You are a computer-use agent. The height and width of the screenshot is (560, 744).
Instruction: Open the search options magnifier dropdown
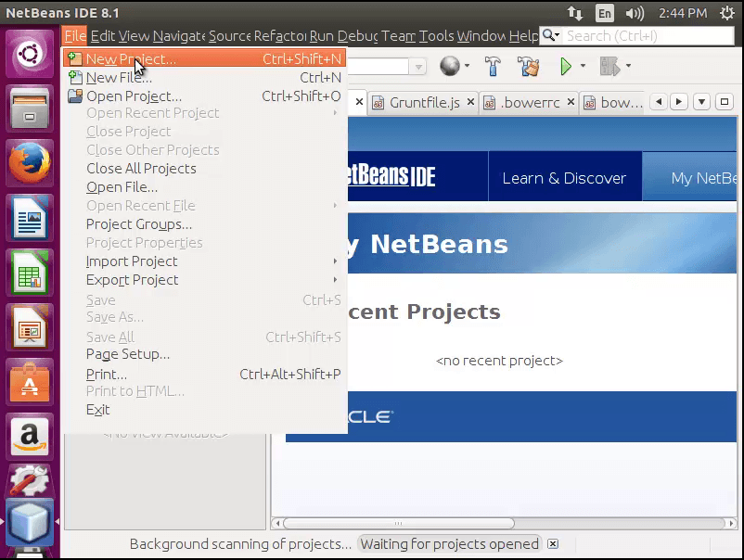coord(551,35)
